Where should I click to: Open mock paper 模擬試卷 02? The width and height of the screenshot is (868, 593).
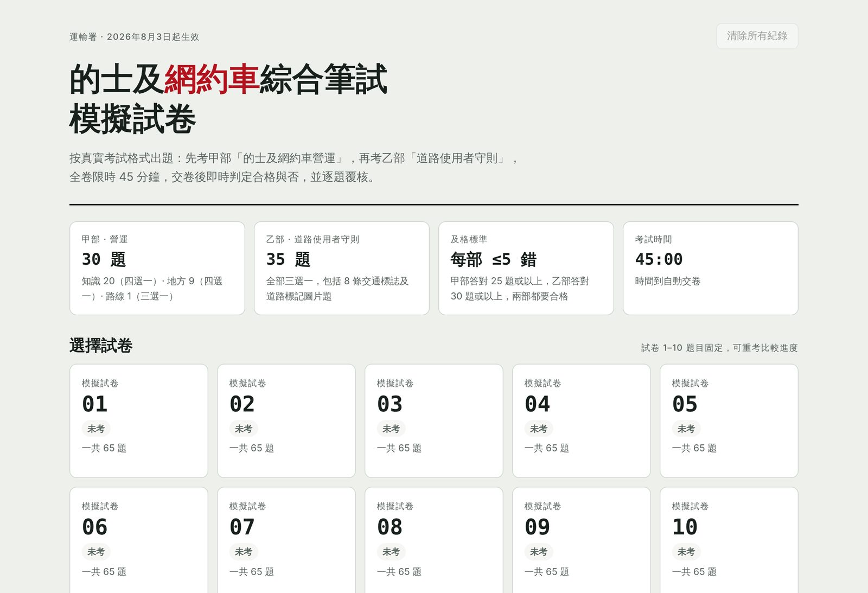[x=286, y=421]
